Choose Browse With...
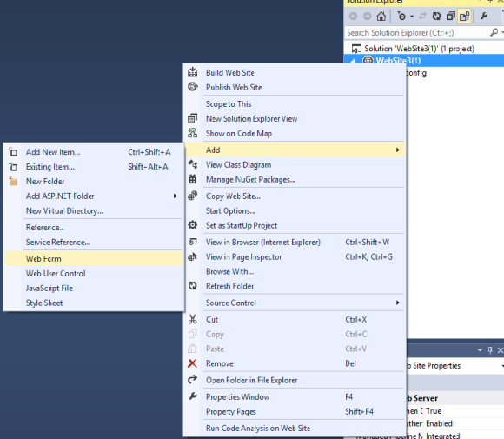Image resolution: width=504 pixels, height=439 pixels. [229, 272]
